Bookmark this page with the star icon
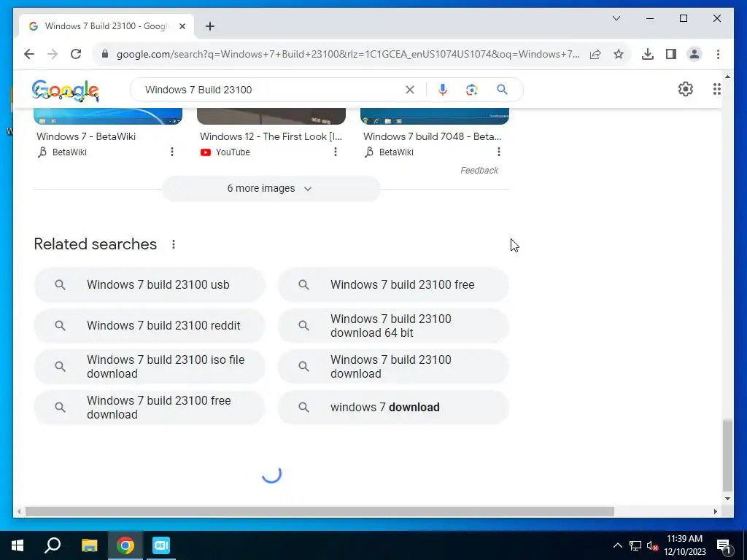Image resolution: width=747 pixels, height=560 pixels. click(x=619, y=54)
